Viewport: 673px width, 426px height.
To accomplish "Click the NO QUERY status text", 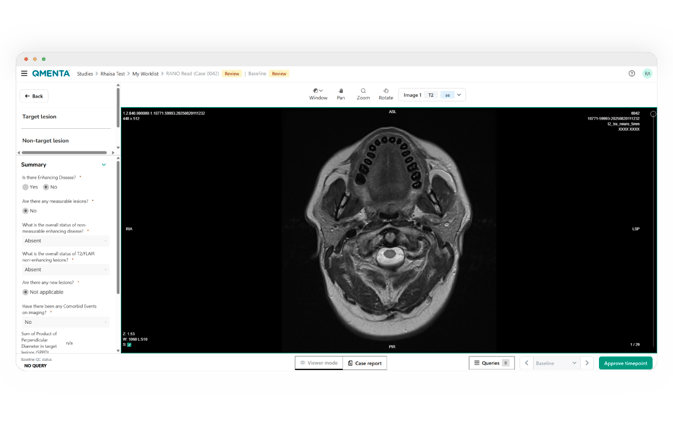I will [35, 366].
